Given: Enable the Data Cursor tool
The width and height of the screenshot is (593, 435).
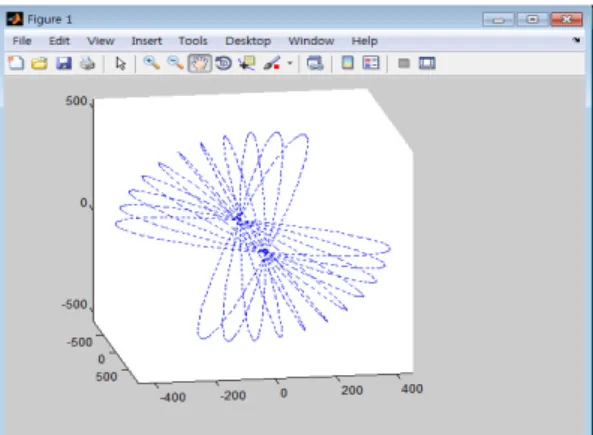Looking at the screenshot, I should (x=247, y=63).
